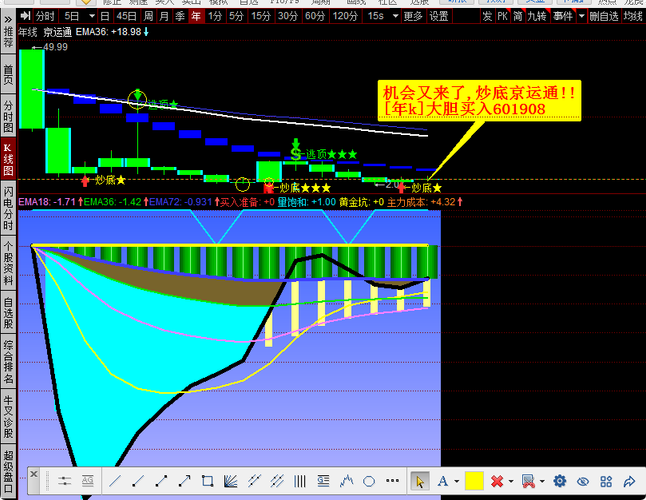
Task: Expand the eraser options dropdown arrow
Action: (x=542, y=481)
